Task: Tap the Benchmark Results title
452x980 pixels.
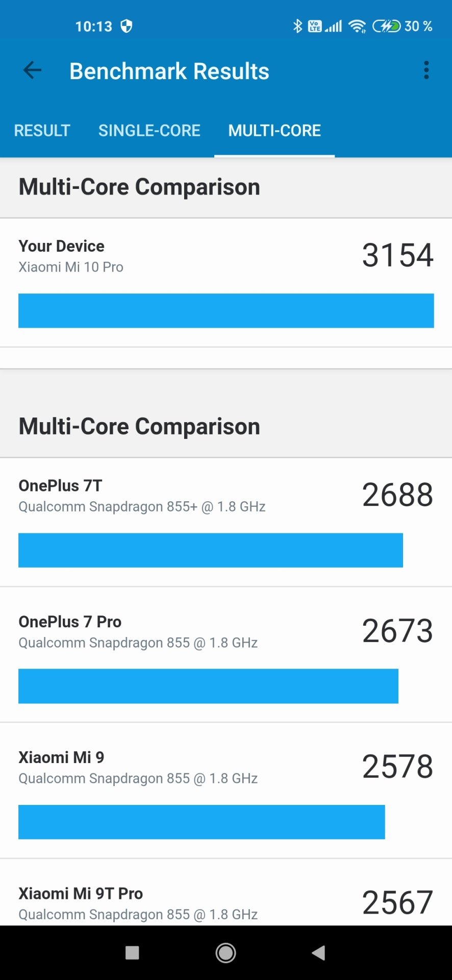Action: 169,71
